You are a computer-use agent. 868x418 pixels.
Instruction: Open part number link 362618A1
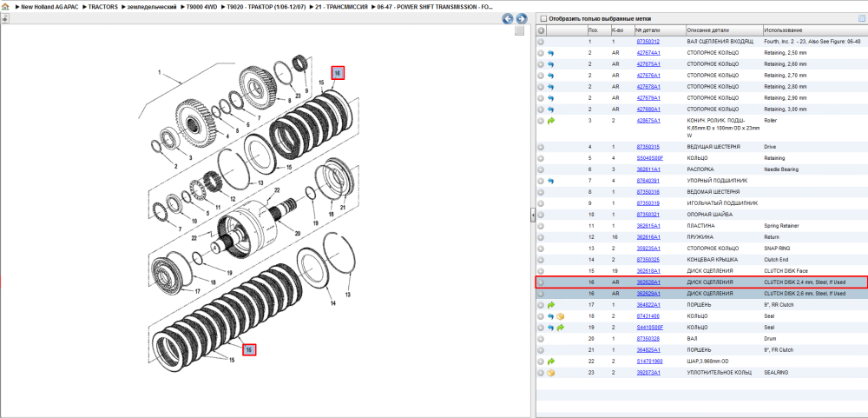coord(648,271)
